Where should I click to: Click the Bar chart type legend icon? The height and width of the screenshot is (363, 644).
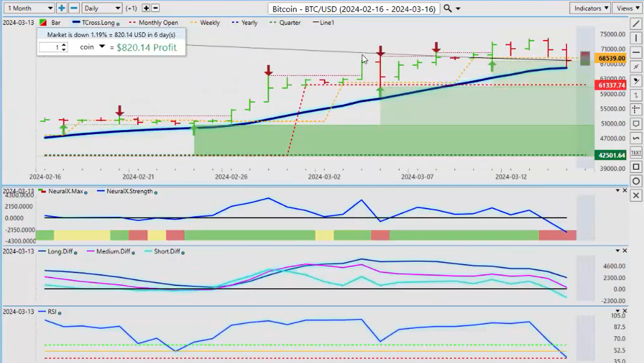point(43,22)
